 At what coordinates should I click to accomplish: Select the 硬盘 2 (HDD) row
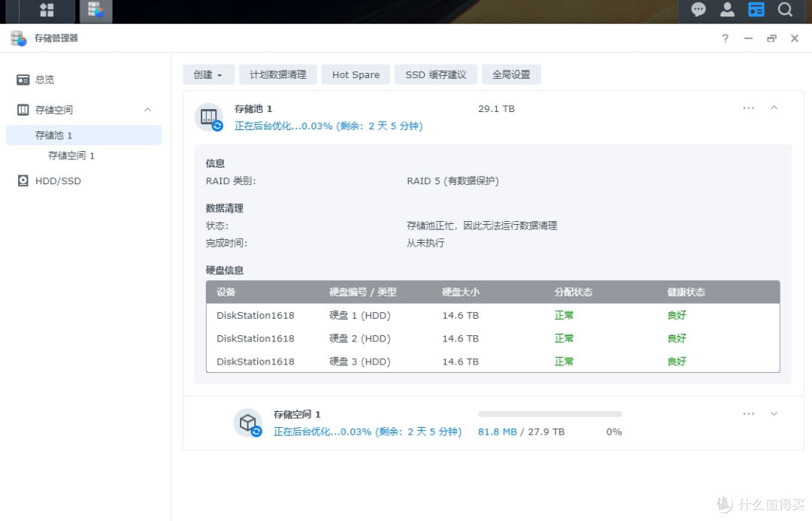(x=492, y=338)
